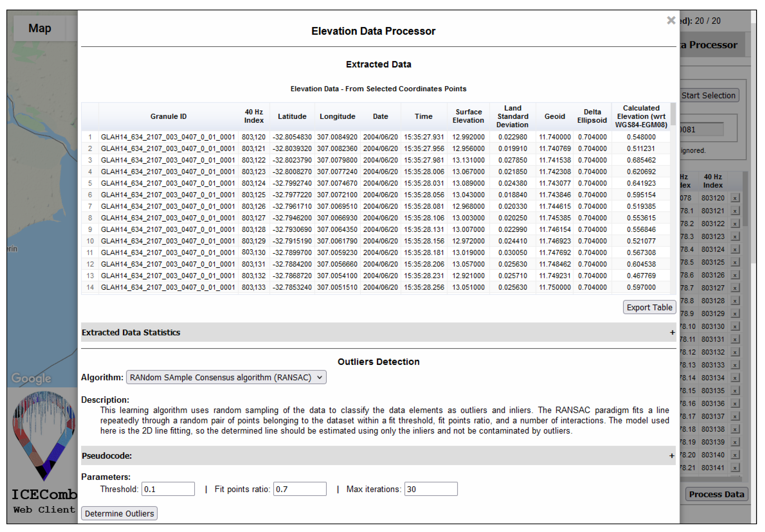Remove the row with index 803123

coord(735,237)
